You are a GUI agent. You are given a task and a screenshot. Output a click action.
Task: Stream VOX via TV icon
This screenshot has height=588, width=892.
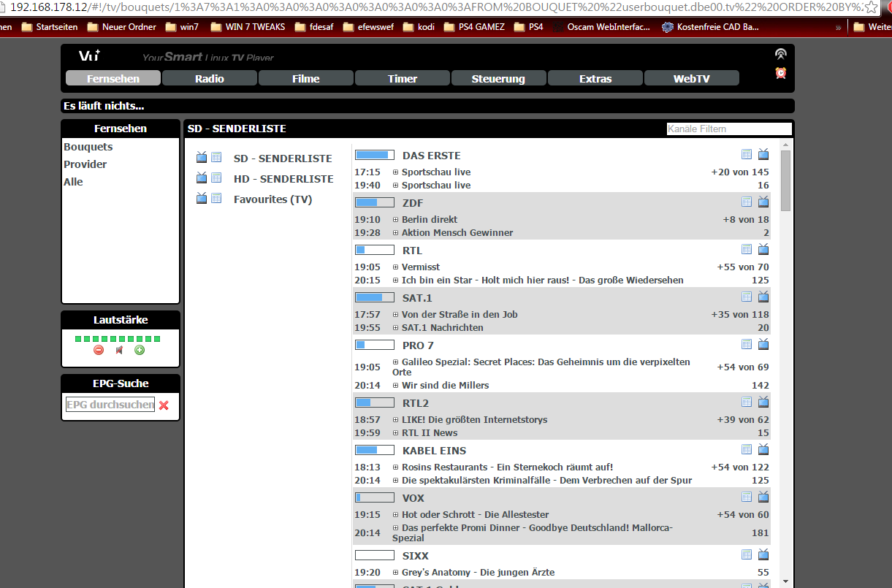(763, 497)
